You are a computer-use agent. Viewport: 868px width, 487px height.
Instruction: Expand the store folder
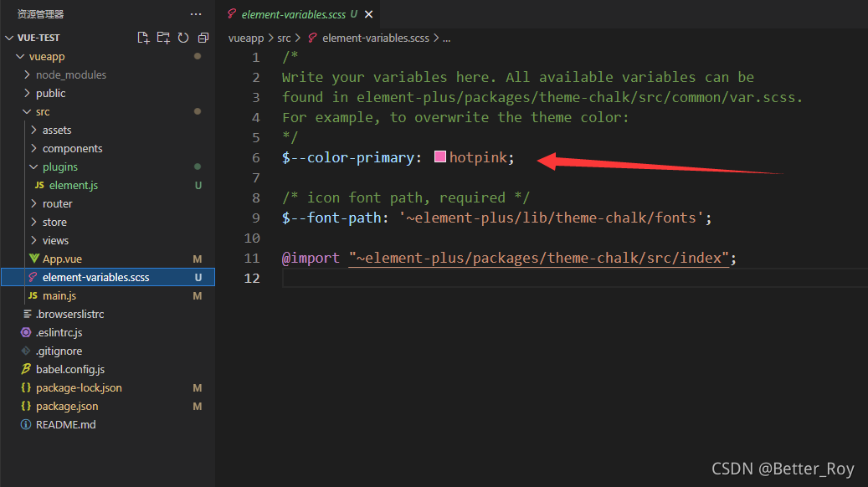pos(33,222)
